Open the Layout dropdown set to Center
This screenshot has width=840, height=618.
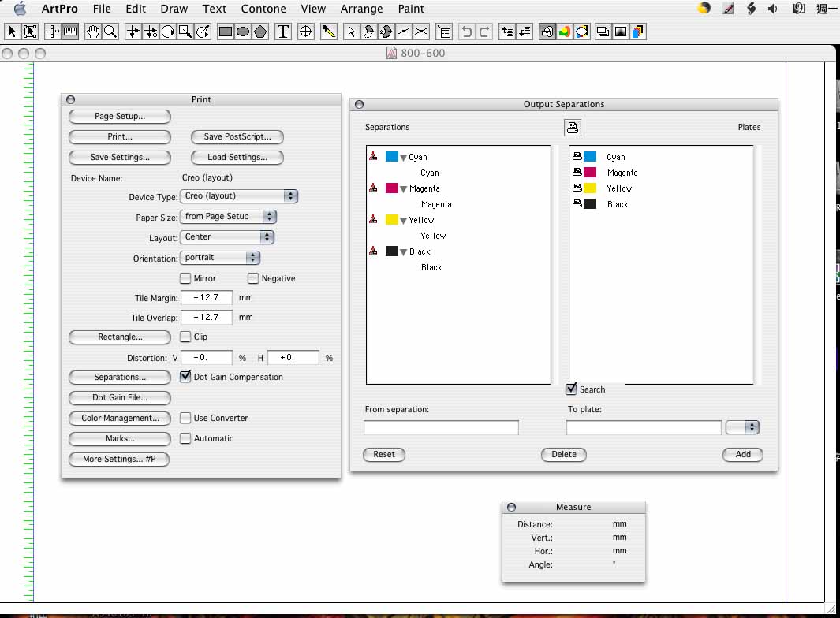click(x=227, y=236)
